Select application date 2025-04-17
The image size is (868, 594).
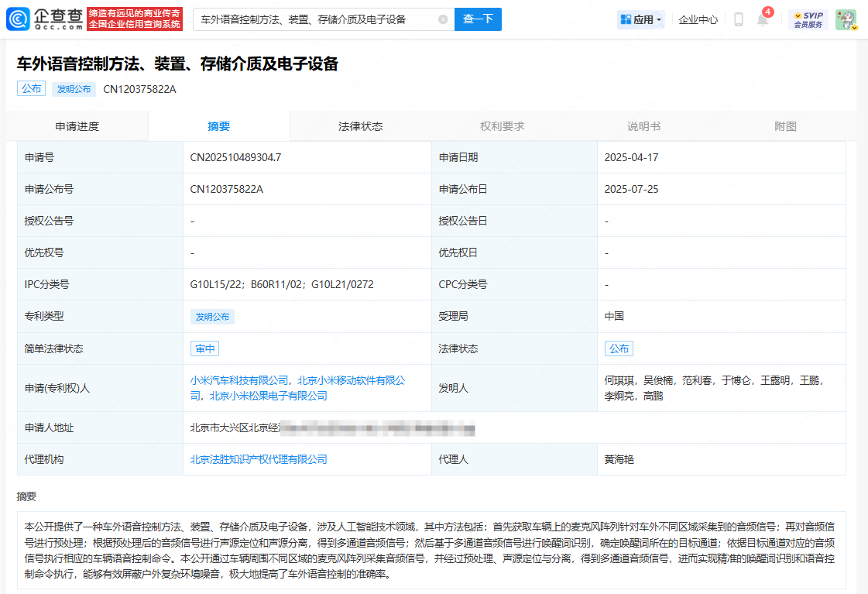point(631,158)
